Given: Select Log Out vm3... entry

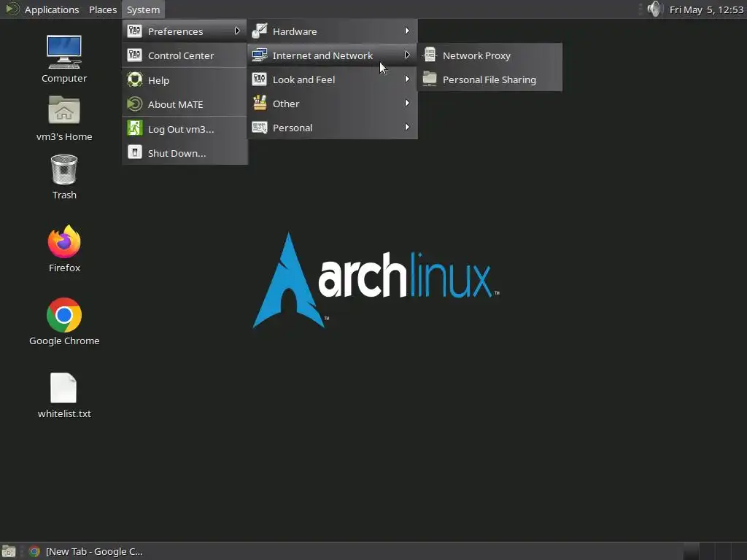Looking at the screenshot, I should click(x=185, y=129).
